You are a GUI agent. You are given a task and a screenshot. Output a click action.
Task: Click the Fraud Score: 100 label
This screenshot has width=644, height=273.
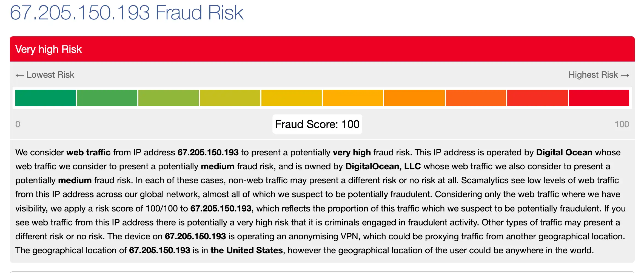tap(317, 124)
